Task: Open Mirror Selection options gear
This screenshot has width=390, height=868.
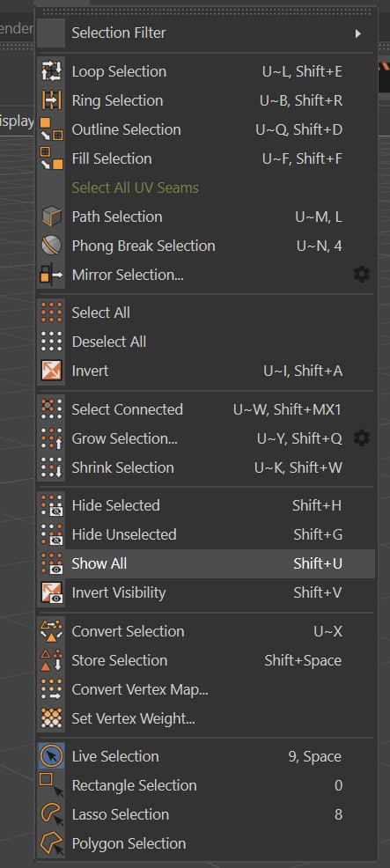Action: pyautogui.click(x=362, y=274)
